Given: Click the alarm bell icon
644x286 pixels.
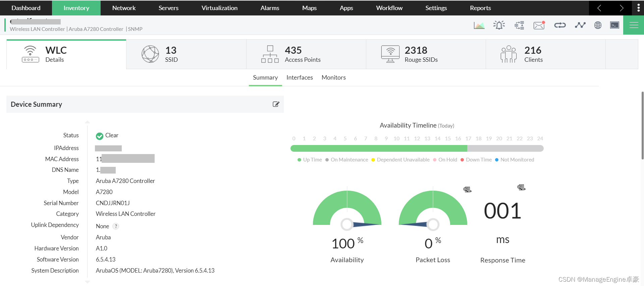Looking at the screenshot, I should [x=499, y=25].
